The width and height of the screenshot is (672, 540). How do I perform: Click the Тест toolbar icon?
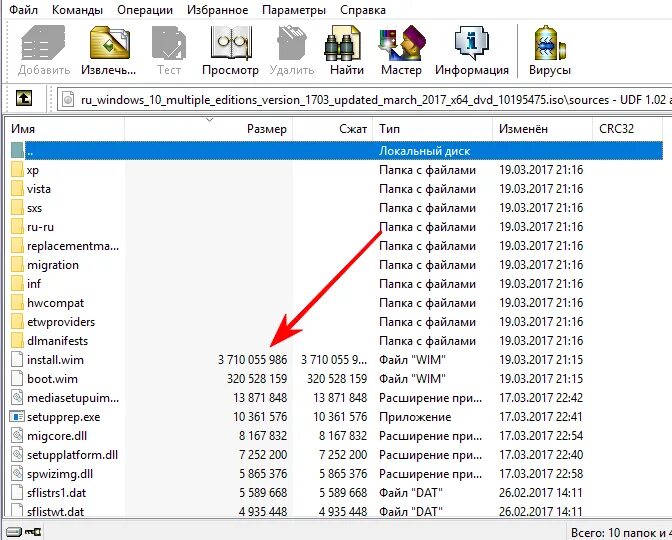pyautogui.click(x=169, y=43)
